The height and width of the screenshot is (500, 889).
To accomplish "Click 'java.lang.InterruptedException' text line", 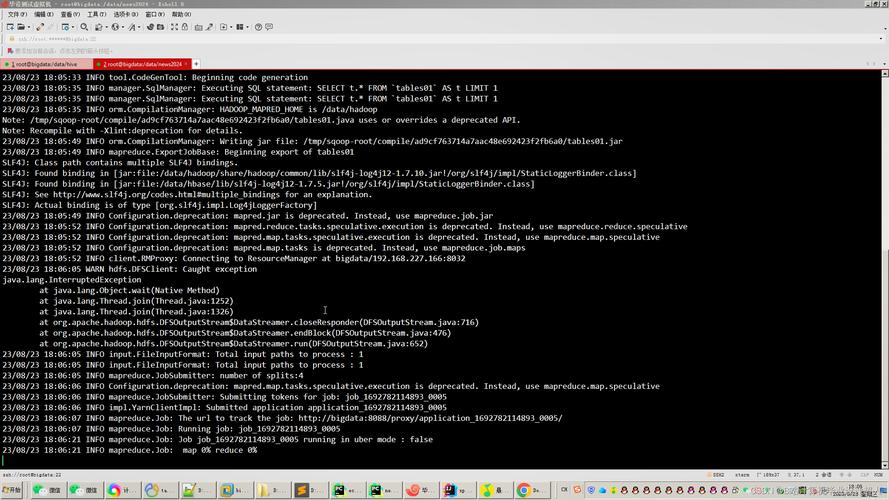I will pyautogui.click(x=71, y=279).
